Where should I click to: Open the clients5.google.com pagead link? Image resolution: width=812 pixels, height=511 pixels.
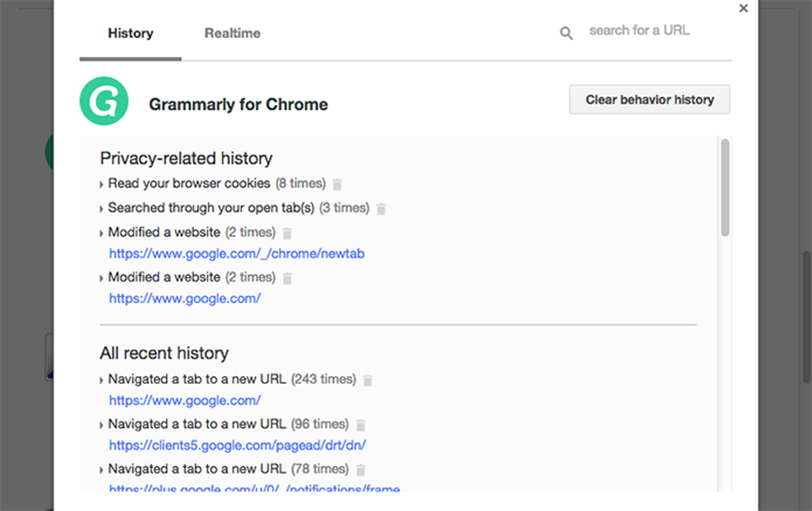[x=238, y=446]
